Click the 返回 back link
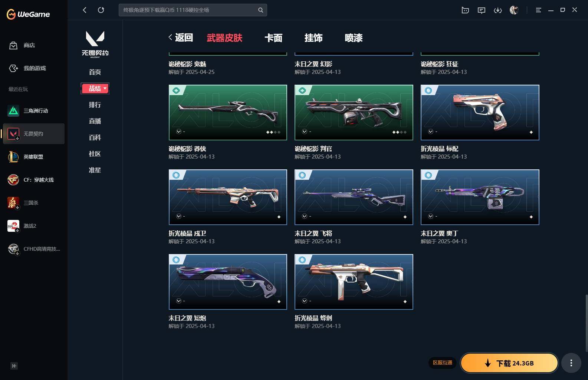Viewport: 588px width, 380px height. tap(181, 38)
